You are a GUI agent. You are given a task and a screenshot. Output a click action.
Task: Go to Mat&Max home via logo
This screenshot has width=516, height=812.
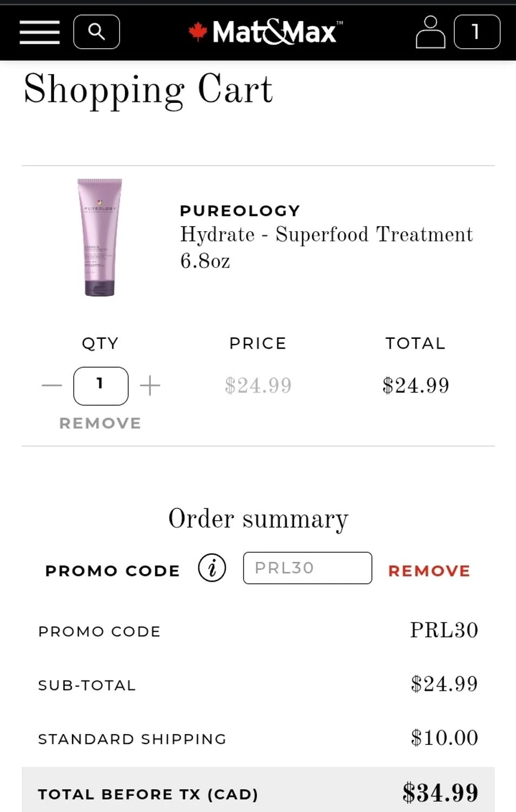pos(266,32)
